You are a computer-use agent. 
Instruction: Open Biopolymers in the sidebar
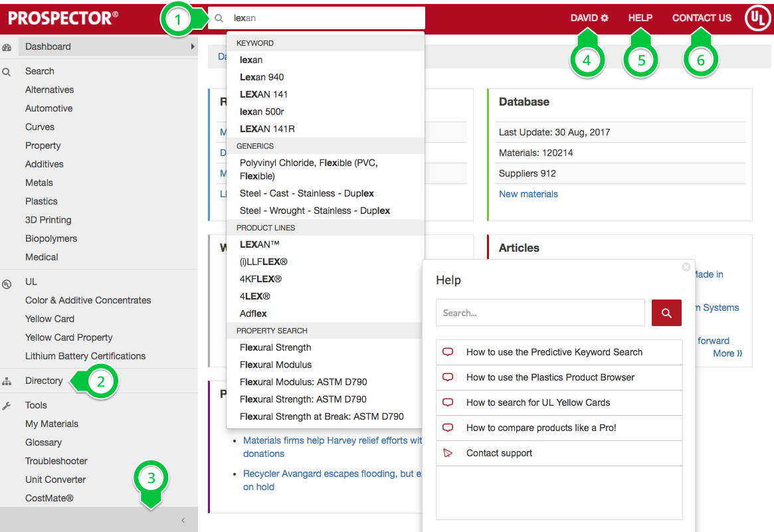(51, 238)
